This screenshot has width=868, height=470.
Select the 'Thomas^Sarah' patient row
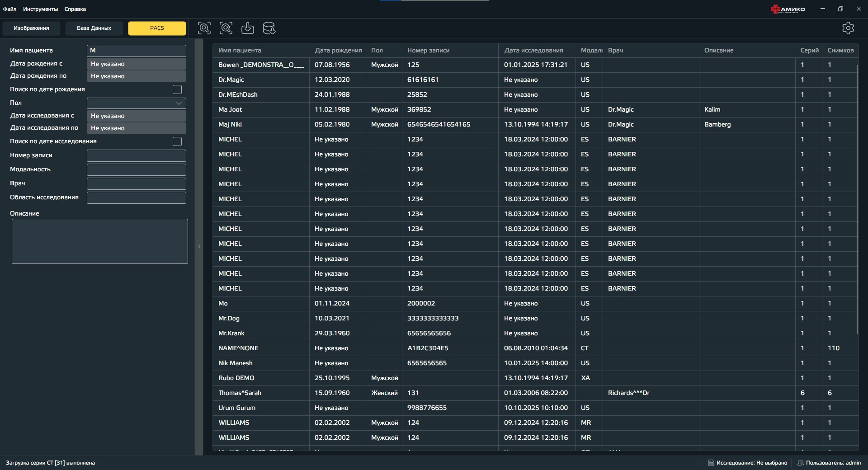(x=535, y=393)
